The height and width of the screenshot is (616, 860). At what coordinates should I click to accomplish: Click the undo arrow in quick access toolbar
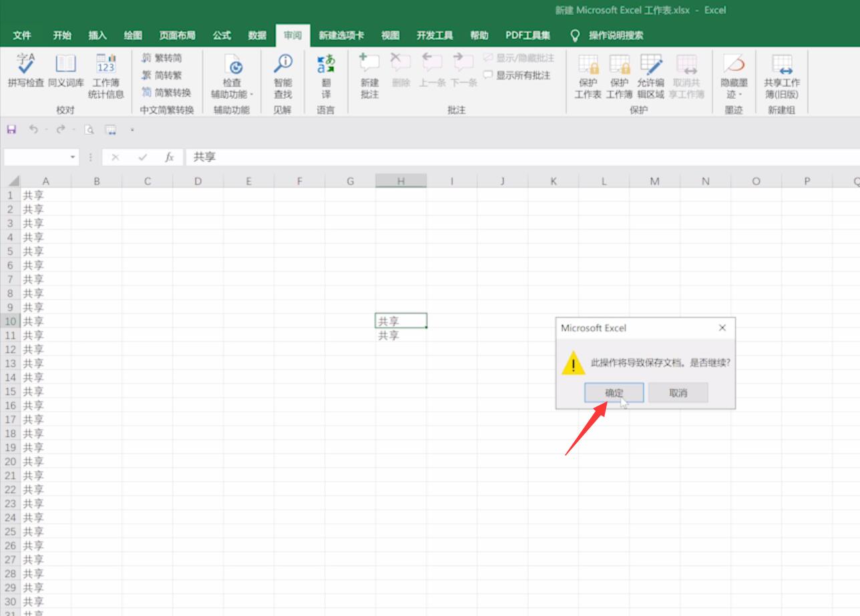tap(33, 129)
